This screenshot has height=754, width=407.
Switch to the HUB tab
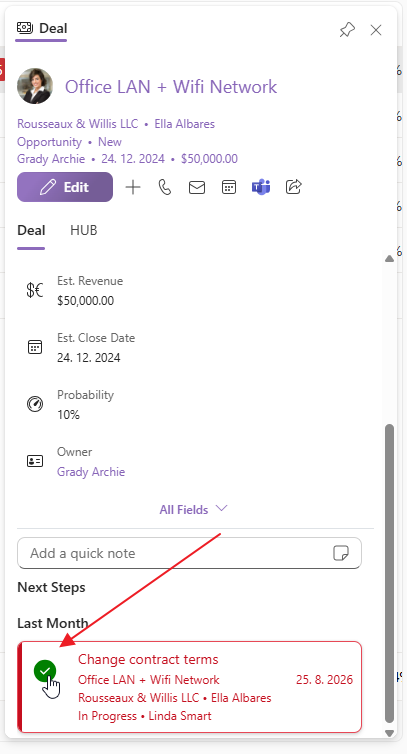84,230
